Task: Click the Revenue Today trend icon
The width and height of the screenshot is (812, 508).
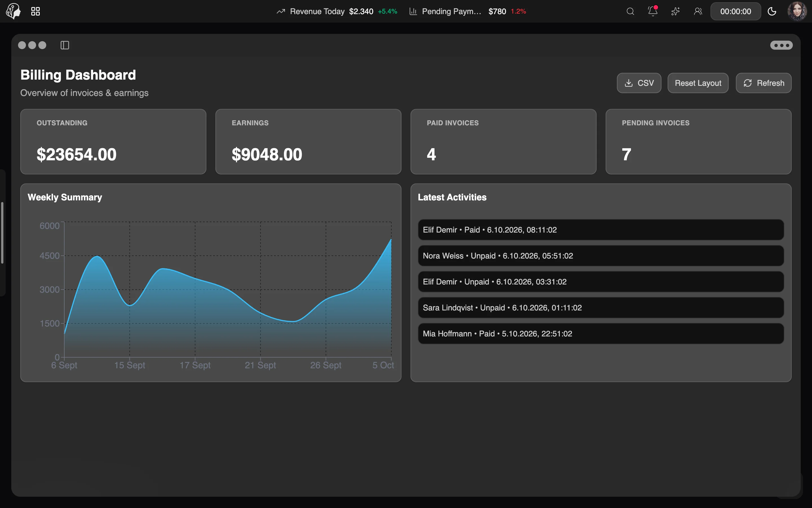Action: coord(281,11)
